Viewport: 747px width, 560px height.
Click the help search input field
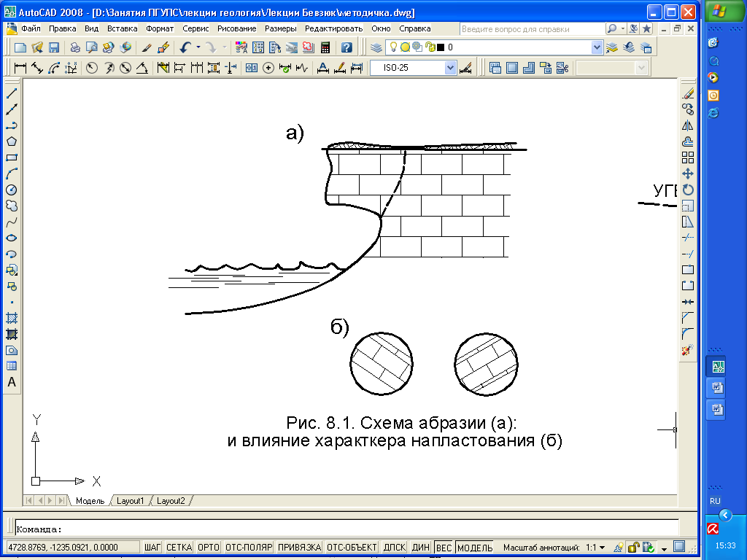[532, 29]
